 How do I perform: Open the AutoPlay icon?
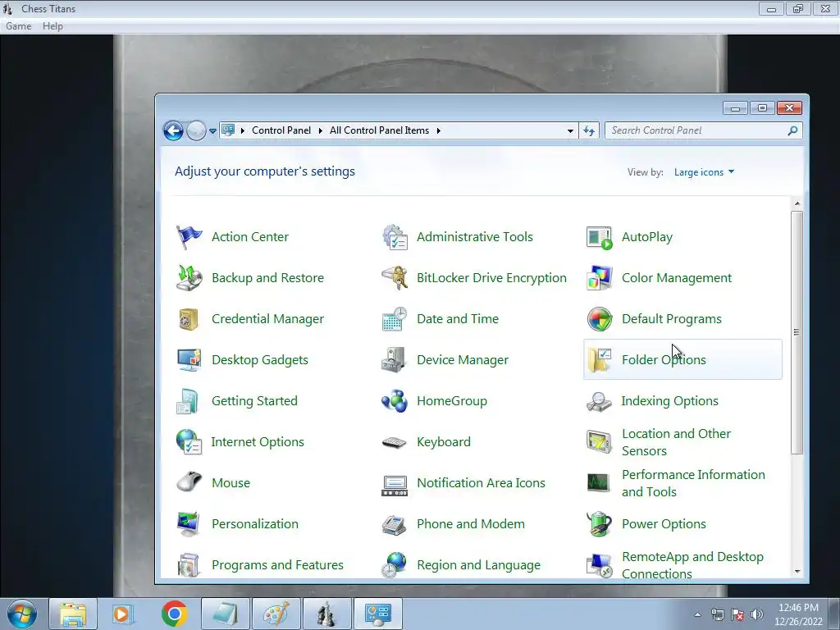[599, 237]
